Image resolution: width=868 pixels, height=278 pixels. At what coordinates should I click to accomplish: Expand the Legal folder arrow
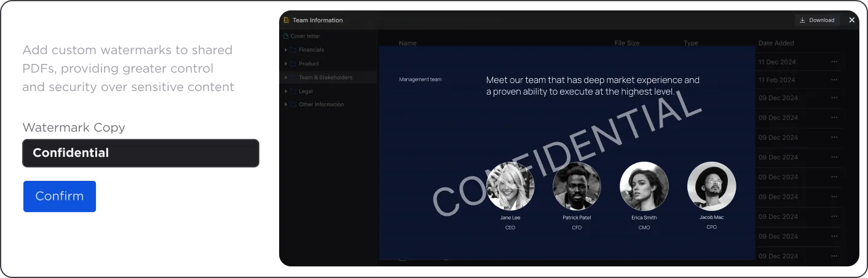[x=286, y=92]
